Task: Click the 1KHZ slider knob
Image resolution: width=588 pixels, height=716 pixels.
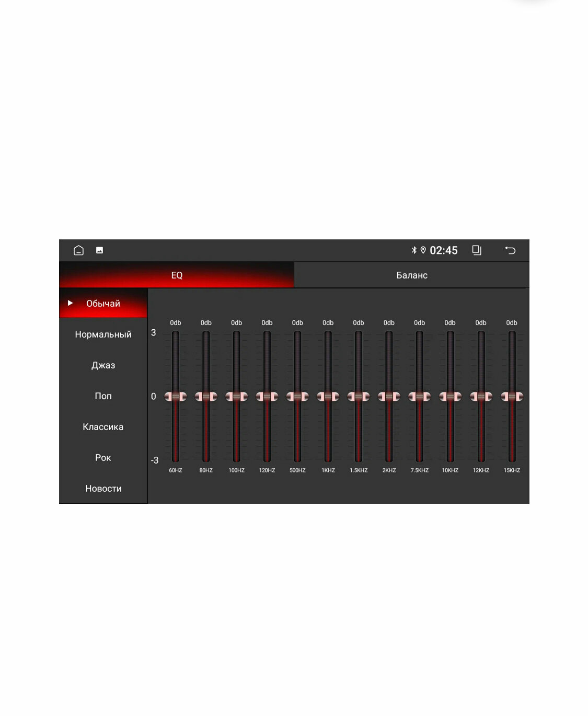Action: [x=328, y=397]
